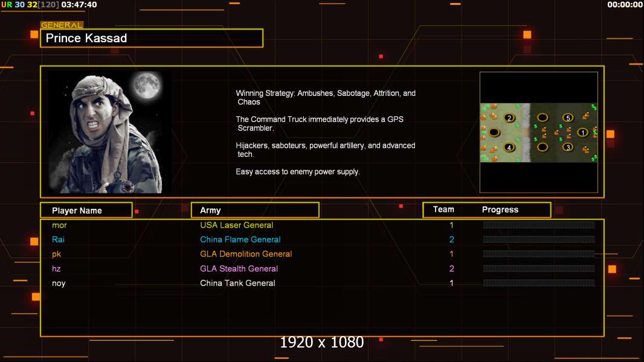Click the China Flame General army entry

click(240, 240)
